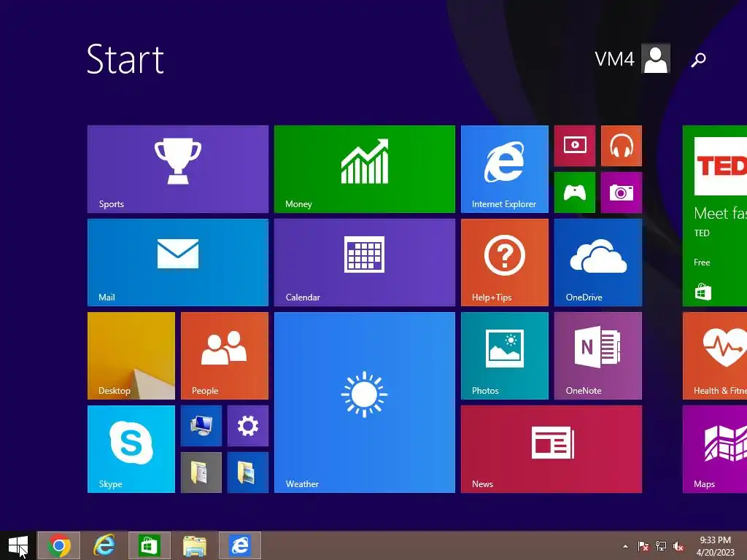The width and height of the screenshot is (747, 560).
Task: Click the muted speaker volume icon
Action: click(678, 546)
